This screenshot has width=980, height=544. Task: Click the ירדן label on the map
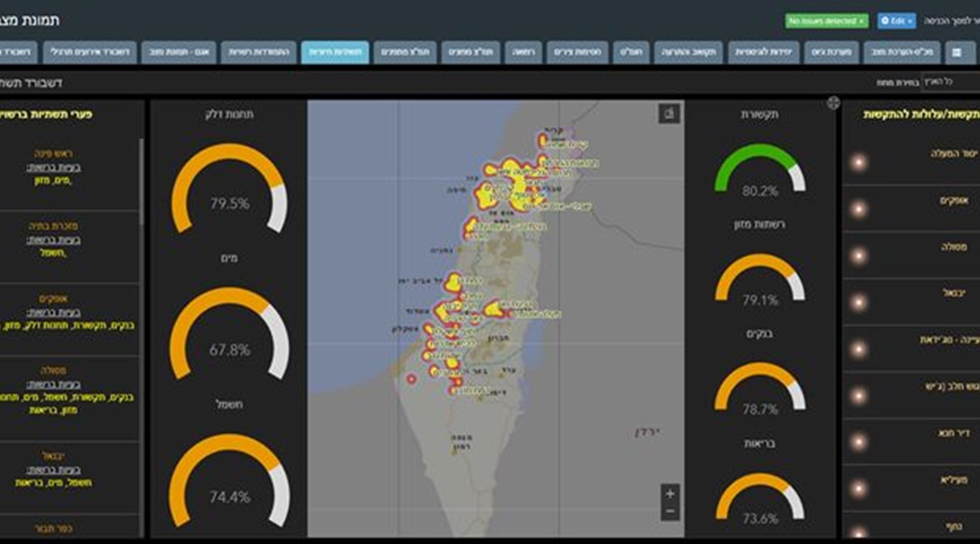(648, 432)
